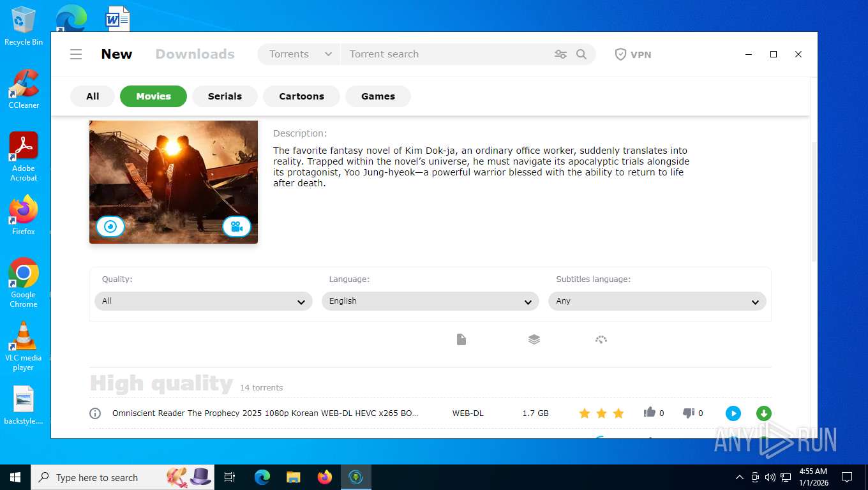Click the file column header icon
Image resolution: width=868 pixels, height=490 pixels.
tap(461, 339)
